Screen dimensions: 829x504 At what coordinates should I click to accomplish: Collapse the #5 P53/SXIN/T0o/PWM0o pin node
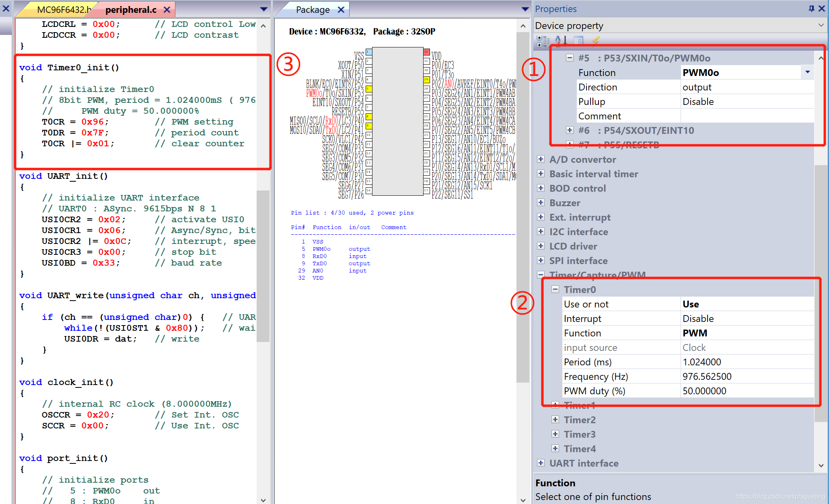tap(570, 58)
